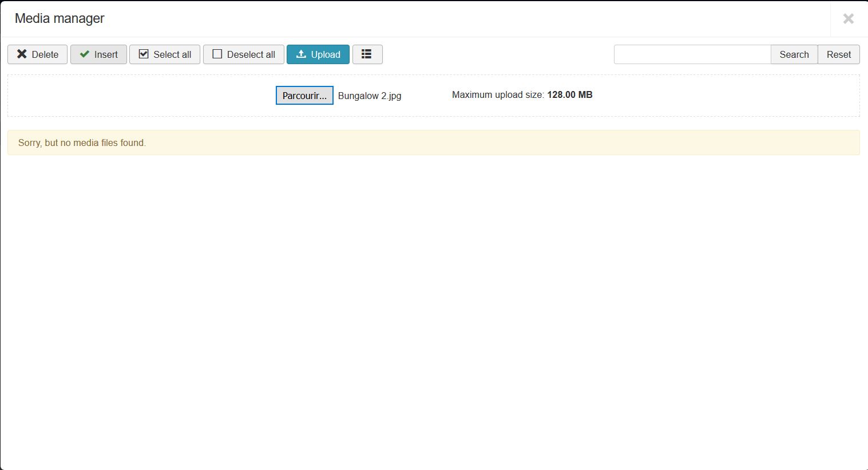The height and width of the screenshot is (470, 868).
Task: Reset the media search filter
Action: point(838,54)
